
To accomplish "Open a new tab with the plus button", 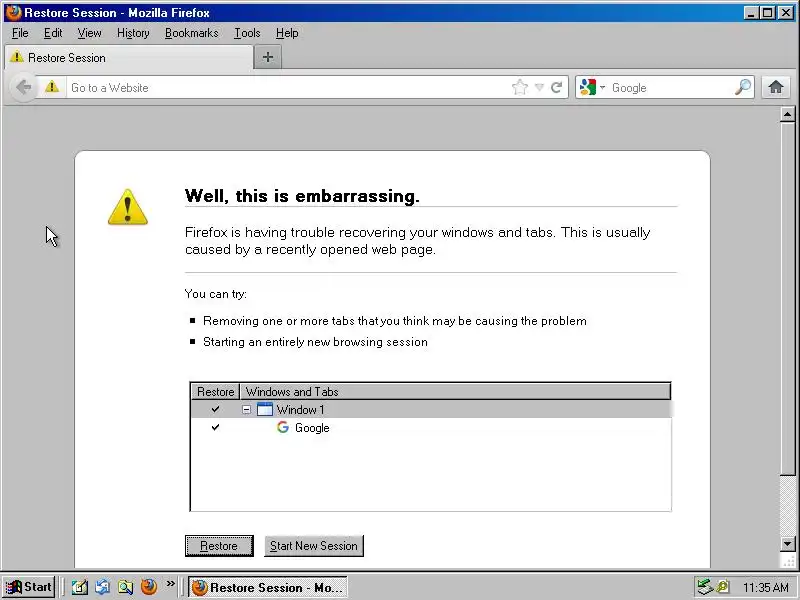I will click(x=268, y=57).
